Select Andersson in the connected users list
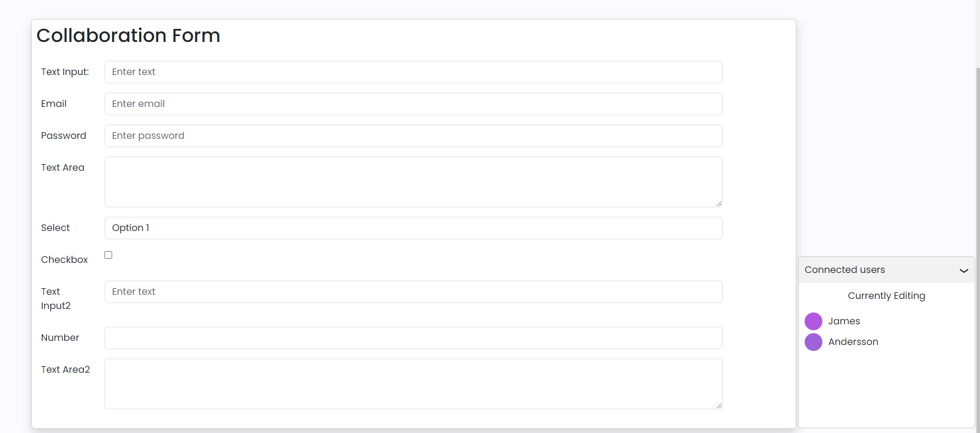The image size is (980, 433). (853, 342)
